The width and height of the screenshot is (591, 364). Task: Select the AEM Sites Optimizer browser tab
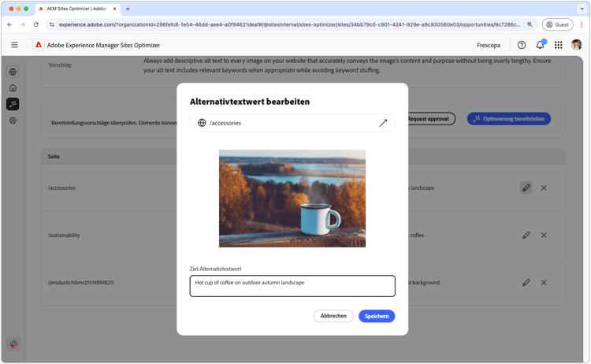77,9
